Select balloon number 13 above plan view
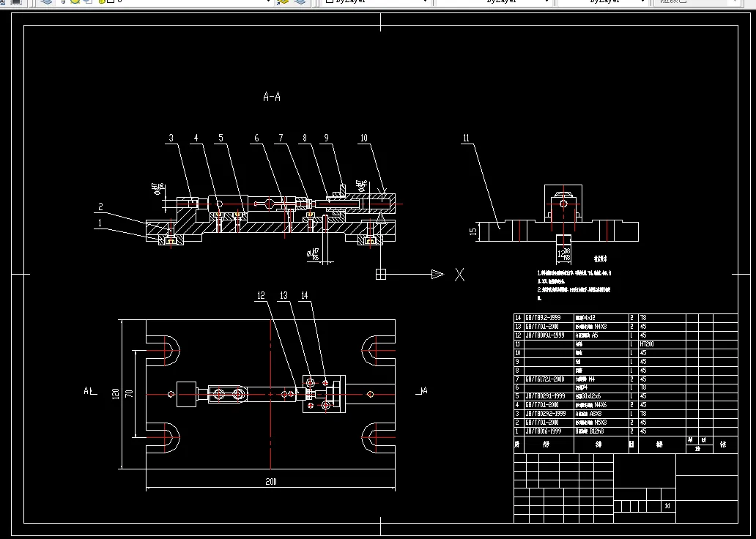 (283, 296)
